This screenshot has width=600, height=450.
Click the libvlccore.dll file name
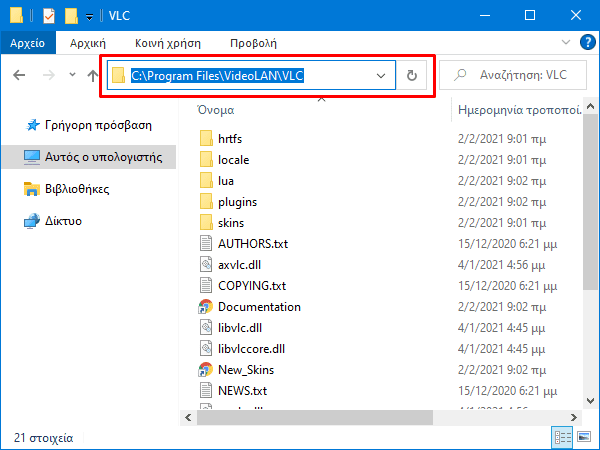click(251, 349)
